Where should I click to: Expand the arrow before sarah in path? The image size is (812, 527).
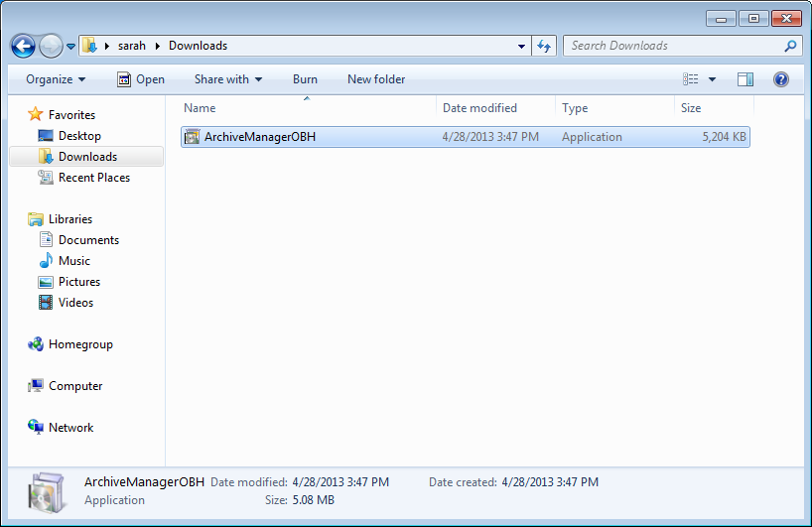[x=107, y=46]
